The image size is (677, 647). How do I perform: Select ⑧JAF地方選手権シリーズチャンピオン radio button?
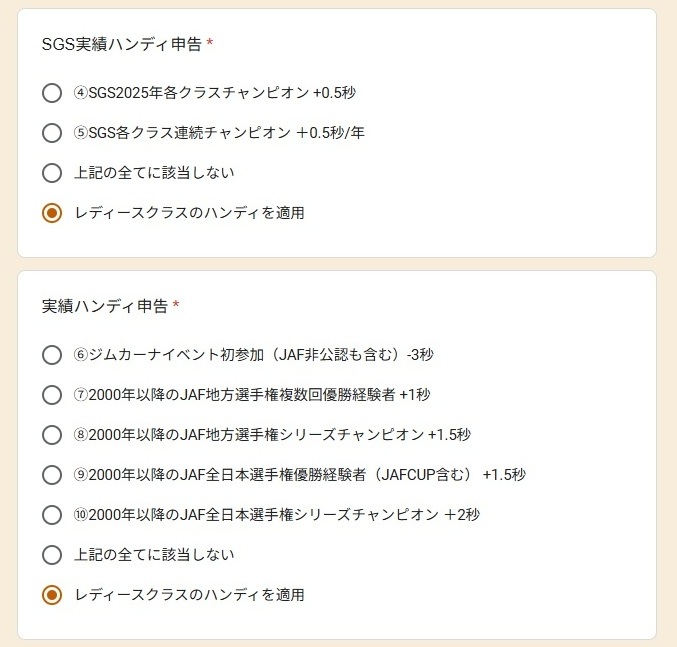52,435
